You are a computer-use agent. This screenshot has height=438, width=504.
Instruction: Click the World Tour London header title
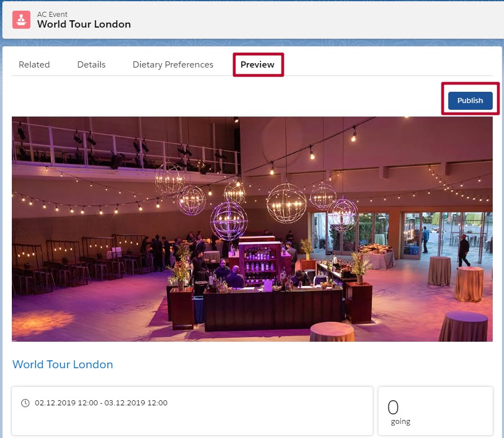(x=84, y=24)
